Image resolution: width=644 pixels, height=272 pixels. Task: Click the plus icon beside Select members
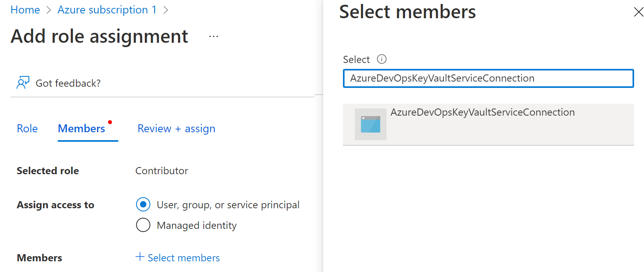click(140, 257)
